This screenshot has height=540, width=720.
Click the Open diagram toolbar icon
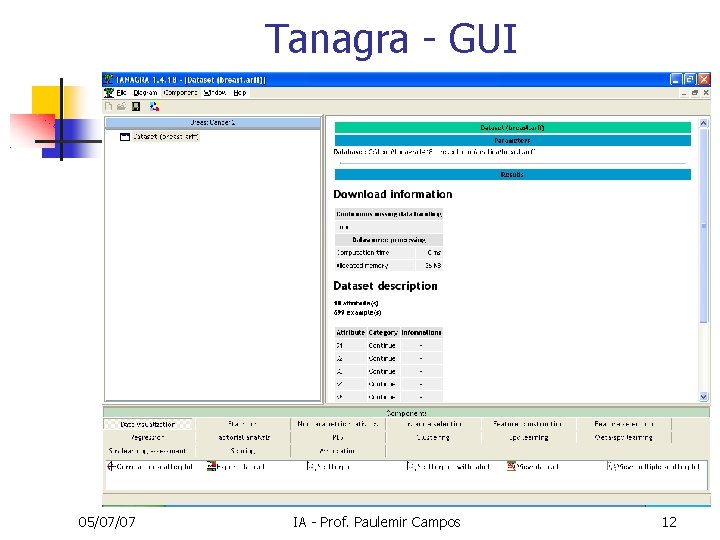coord(122,107)
